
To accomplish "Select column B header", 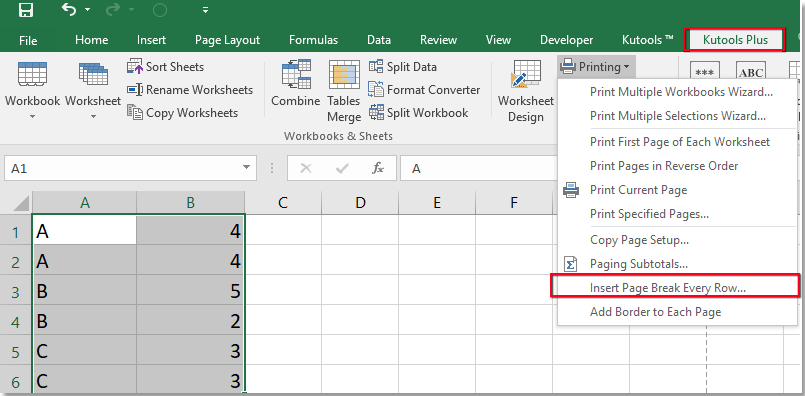I will [190, 203].
